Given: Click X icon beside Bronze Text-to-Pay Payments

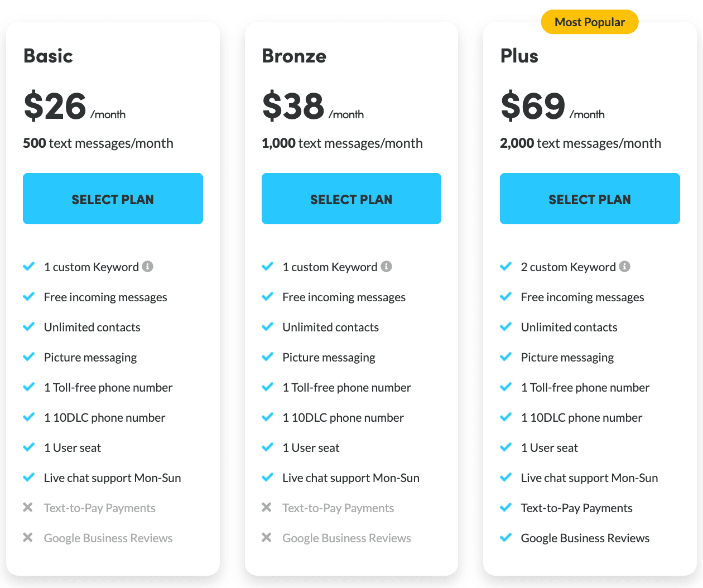Looking at the screenshot, I should click(x=267, y=507).
